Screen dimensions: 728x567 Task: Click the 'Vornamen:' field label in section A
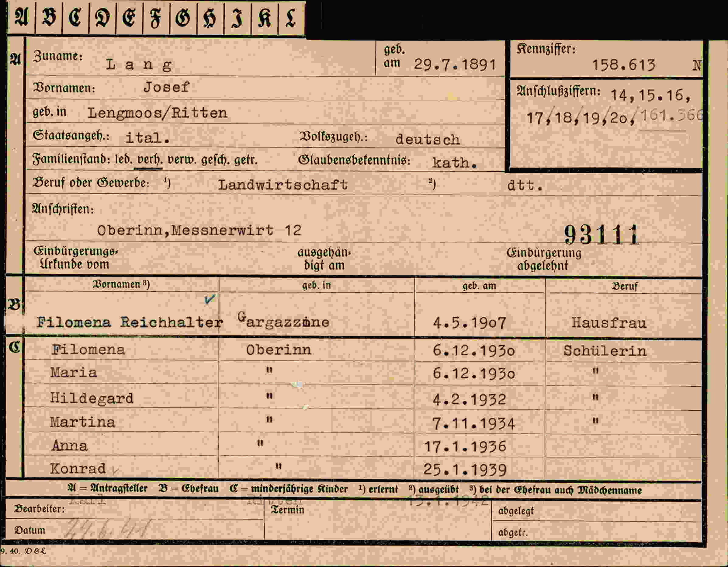coord(64,88)
